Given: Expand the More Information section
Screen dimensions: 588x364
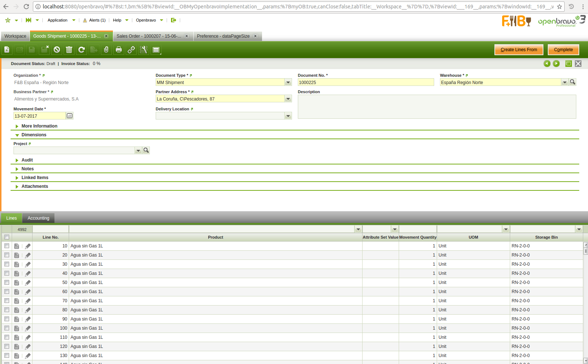Looking at the screenshot, I should click(x=39, y=126).
